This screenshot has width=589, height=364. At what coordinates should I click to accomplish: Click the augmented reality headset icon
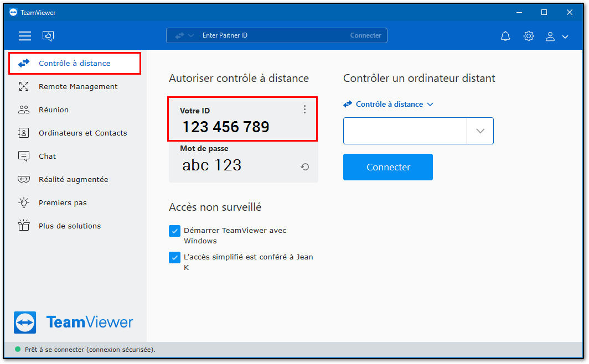pyautogui.click(x=24, y=179)
